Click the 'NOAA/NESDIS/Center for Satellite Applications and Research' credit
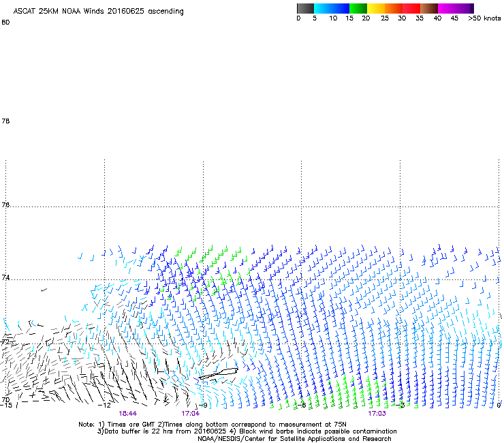This screenshot has height=443, width=504. tap(294, 439)
